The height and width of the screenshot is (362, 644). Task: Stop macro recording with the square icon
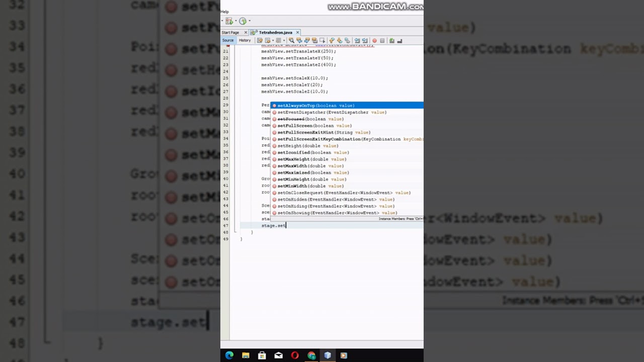(382, 41)
